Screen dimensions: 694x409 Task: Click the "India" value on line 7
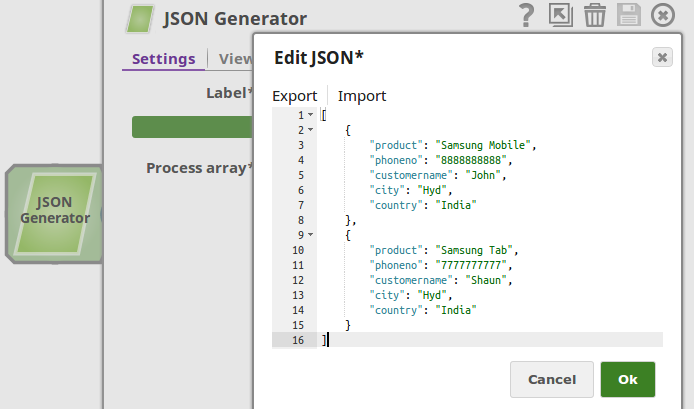coord(456,205)
